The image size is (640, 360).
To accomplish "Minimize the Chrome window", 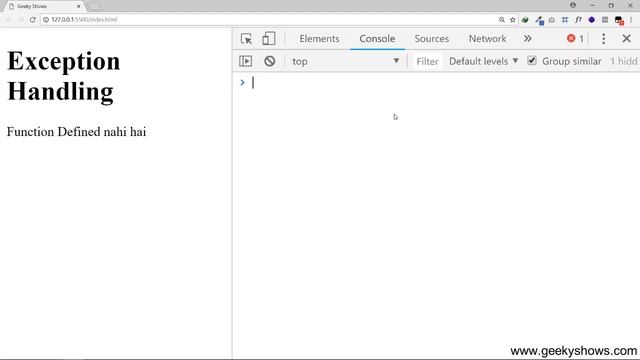I will pyautogui.click(x=592, y=5).
